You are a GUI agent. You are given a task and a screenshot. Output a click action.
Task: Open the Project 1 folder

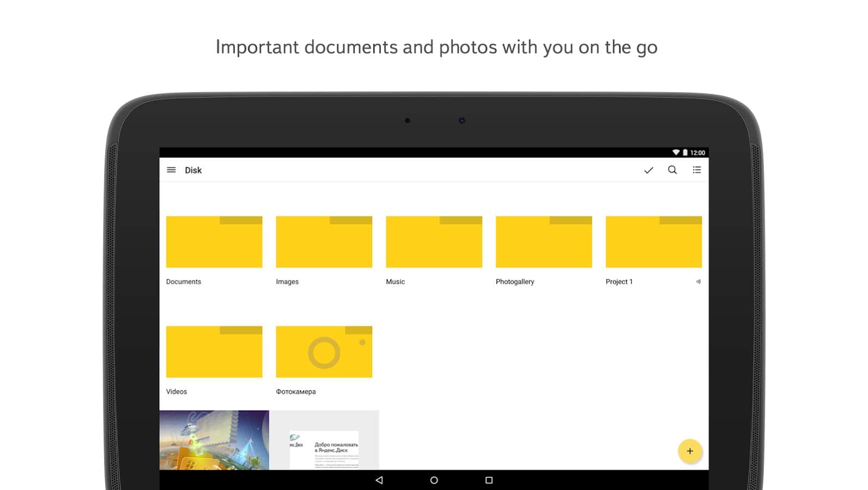[x=653, y=242]
